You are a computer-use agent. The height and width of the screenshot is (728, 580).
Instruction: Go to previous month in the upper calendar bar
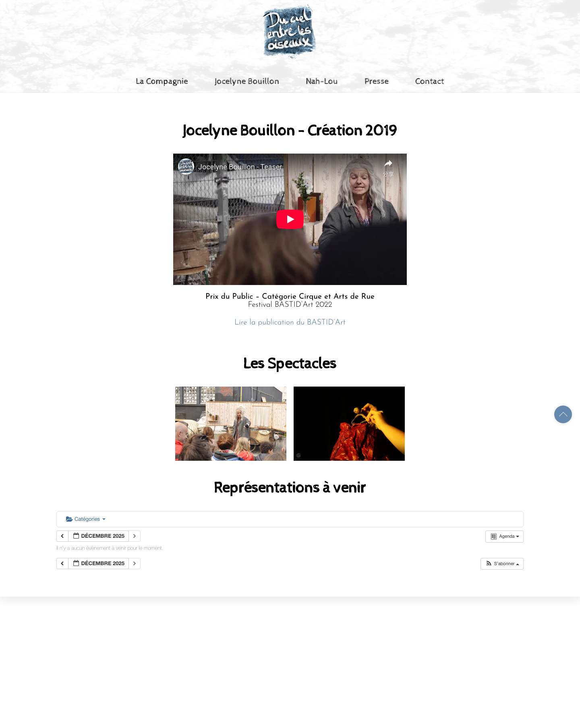tap(62, 536)
